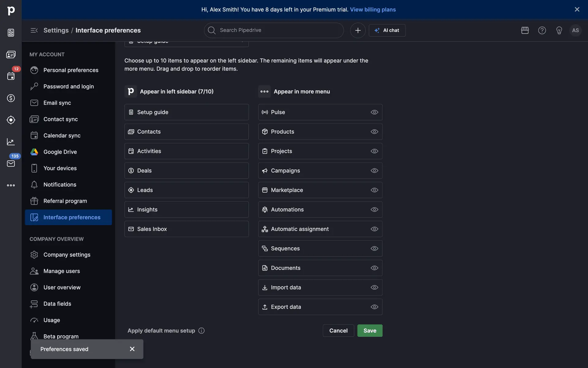588x368 pixels.
Task: Save the interface preferences
Action: tap(370, 331)
